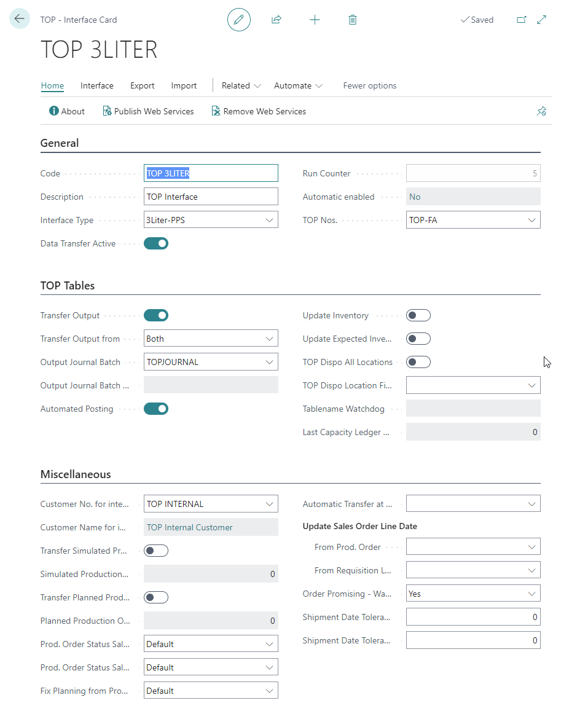Click the trash can delete icon
The image size is (588, 711).
click(353, 20)
